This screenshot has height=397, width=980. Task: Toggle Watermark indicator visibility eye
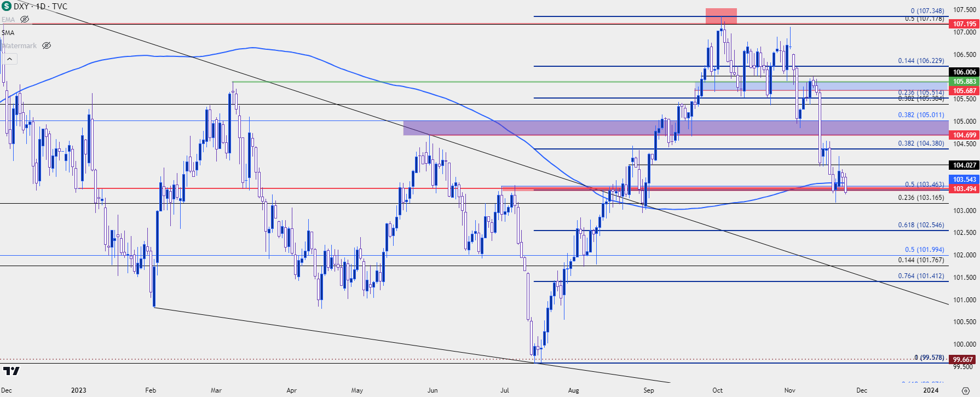(47, 45)
